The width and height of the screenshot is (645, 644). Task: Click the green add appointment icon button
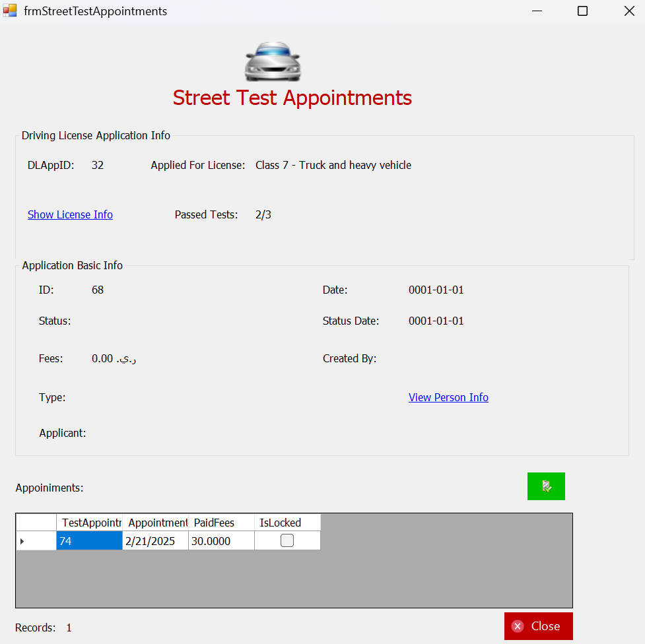pyautogui.click(x=546, y=486)
